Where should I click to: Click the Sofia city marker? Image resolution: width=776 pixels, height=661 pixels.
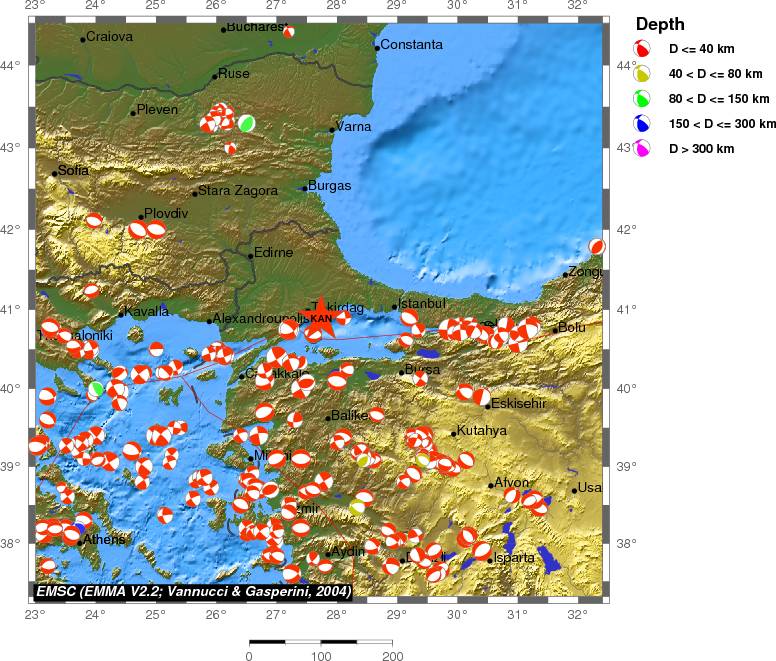coord(55,173)
